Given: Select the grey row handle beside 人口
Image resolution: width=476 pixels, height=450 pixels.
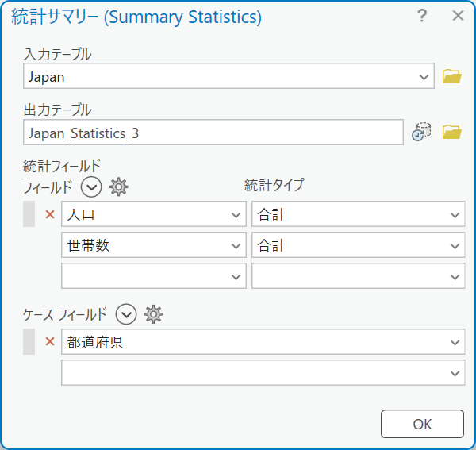Looking at the screenshot, I should coord(29,213).
